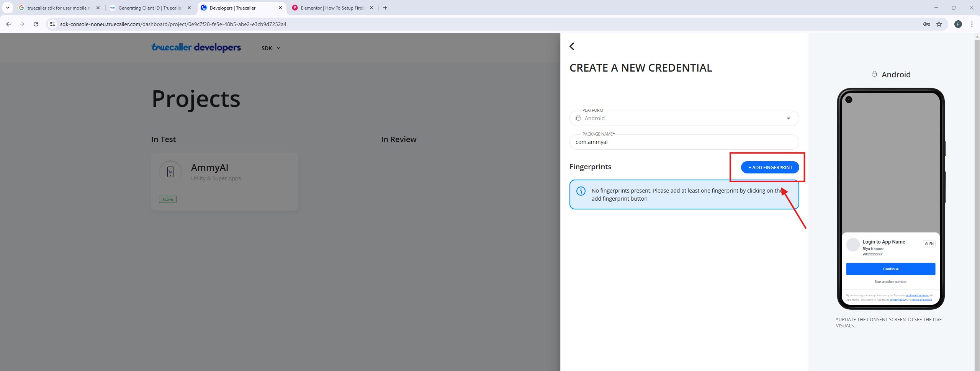
Task: Switch to Elementor Firebase setup tab
Action: tap(332, 8)
